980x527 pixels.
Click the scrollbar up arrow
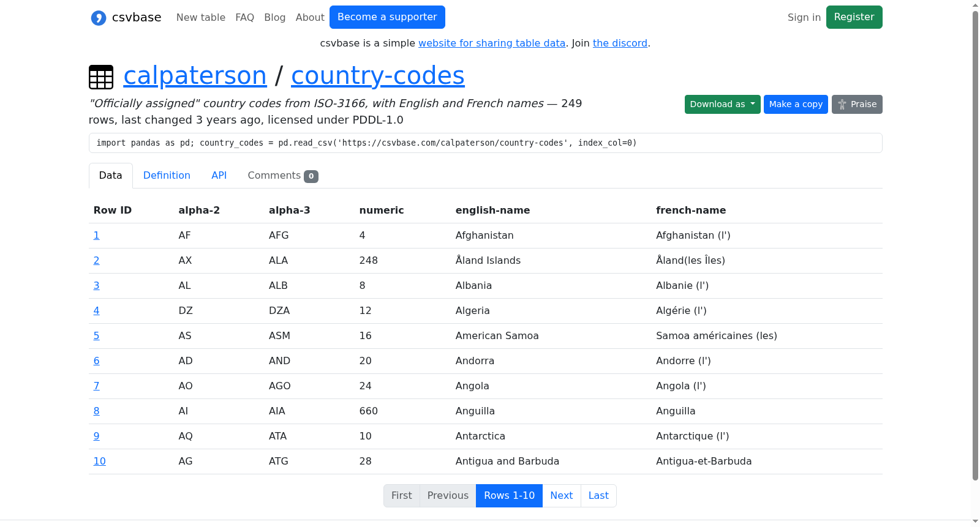coord(975,5)
